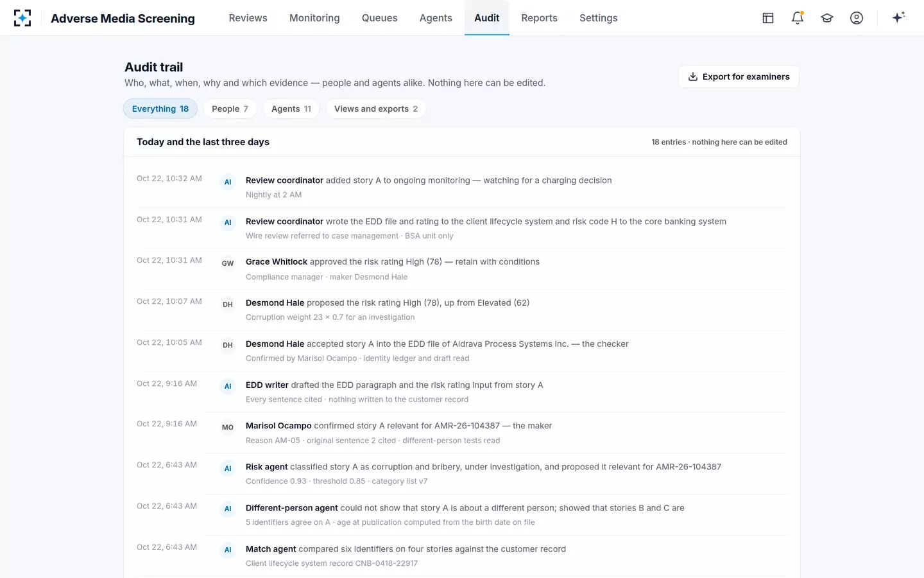The image size is (924, 578).
Task: Click 'Grace Whitlock' name in the approval entry
Action: coord(277,261)
